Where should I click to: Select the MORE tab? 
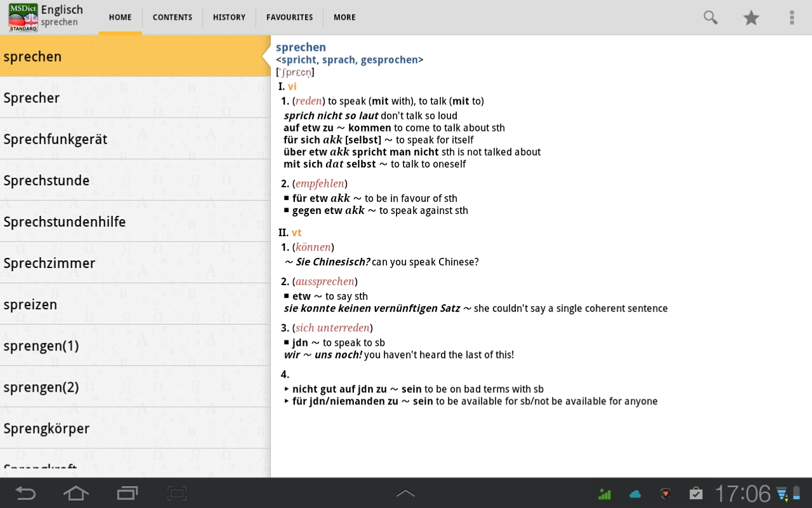click(344, 18)
